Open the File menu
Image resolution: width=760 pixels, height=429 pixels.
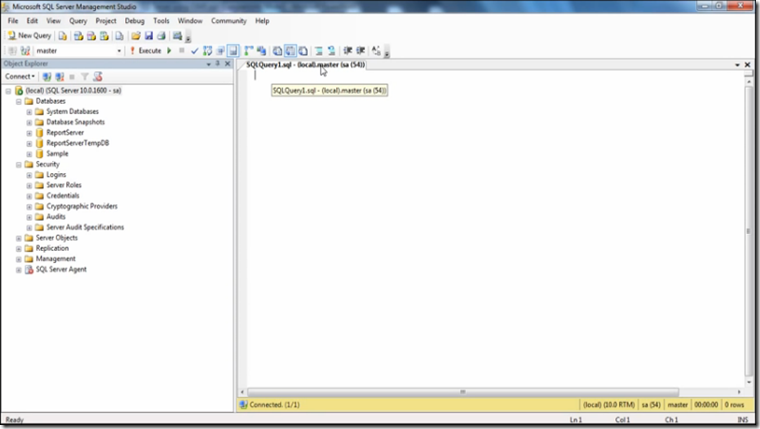click(x=13, y=21)
